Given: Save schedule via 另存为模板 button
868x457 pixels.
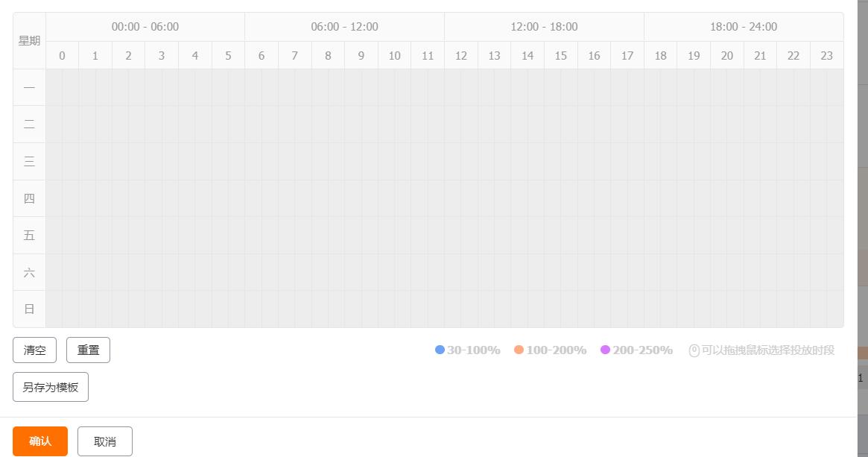Looking at the screenshot, I should (51, 387).
